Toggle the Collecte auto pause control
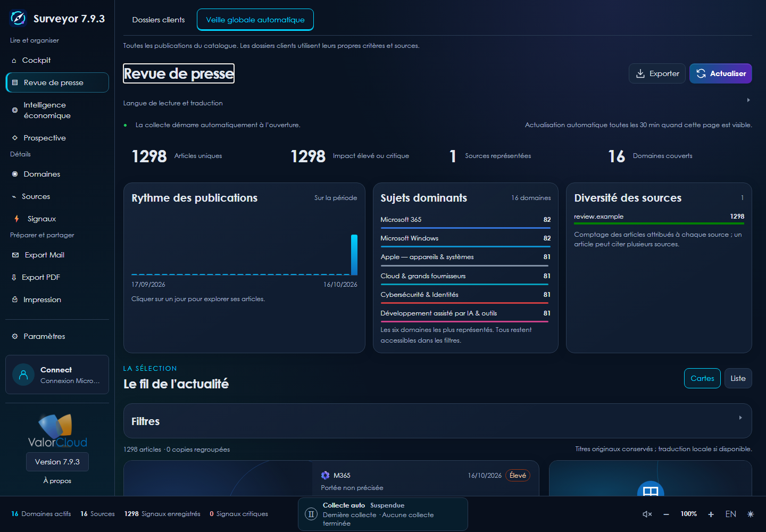Viewport: 766px width, 532px height. 311,514
